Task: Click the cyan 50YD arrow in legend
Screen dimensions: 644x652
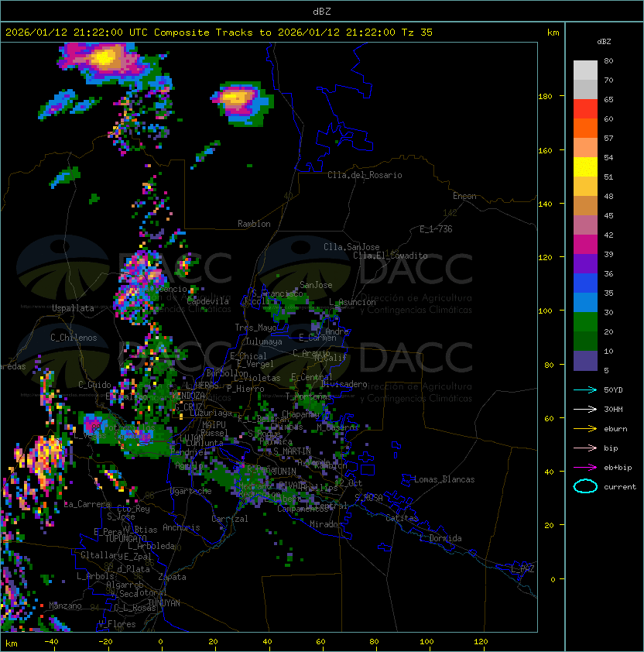Action: [585, 389]
